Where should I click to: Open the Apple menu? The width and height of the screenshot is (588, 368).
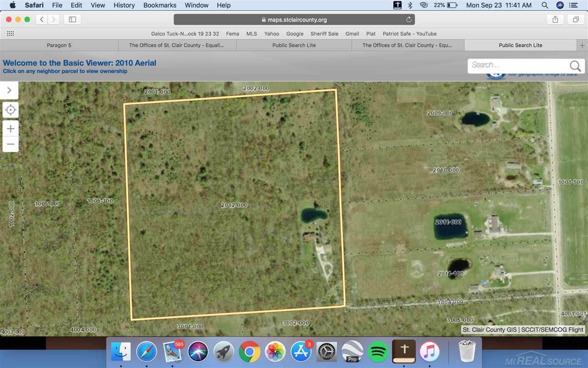12,5
